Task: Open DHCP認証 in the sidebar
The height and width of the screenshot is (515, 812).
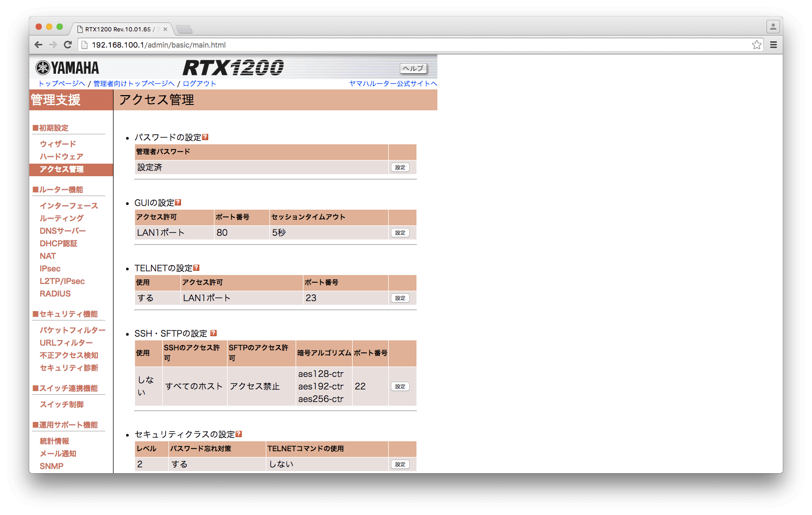Action: (59, 243)
